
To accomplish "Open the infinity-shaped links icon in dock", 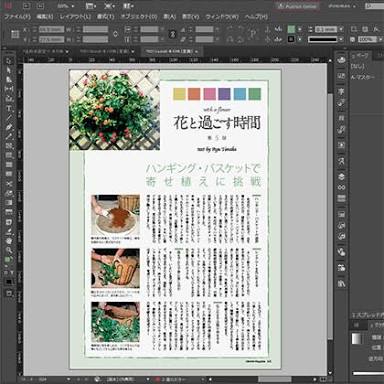I will pos(341,188).
